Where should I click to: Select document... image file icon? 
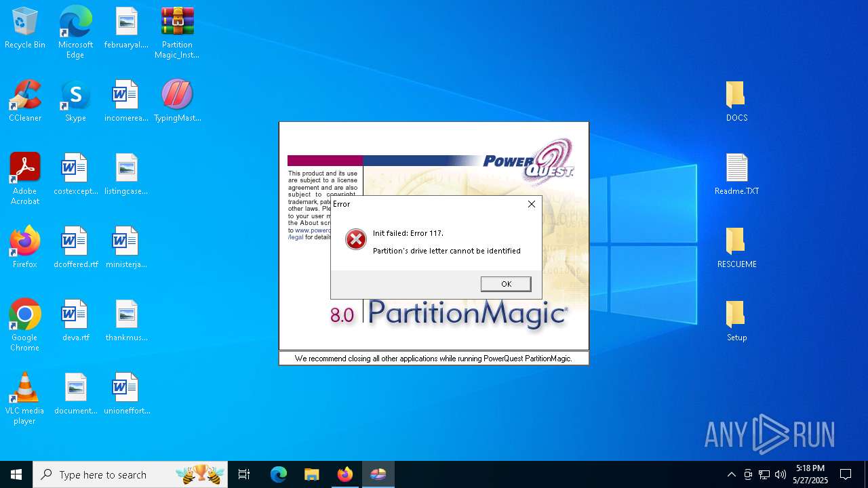(75, 394)
